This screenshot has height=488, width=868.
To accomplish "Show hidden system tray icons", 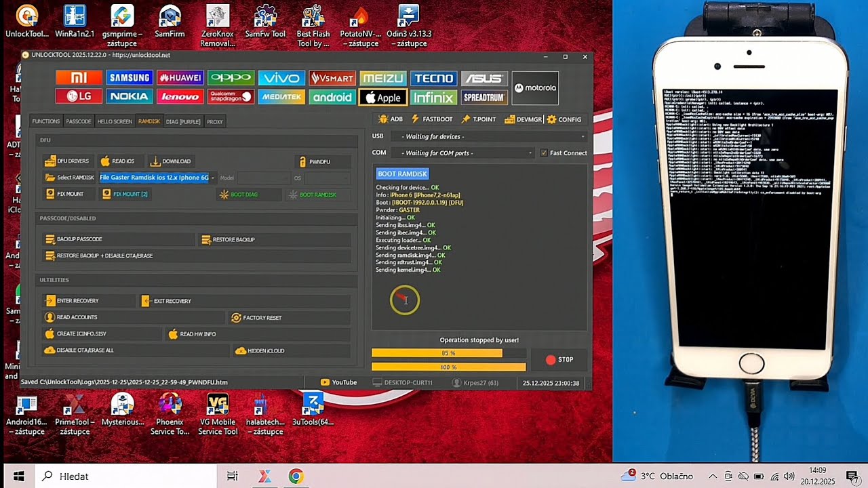I will point(713,476).
